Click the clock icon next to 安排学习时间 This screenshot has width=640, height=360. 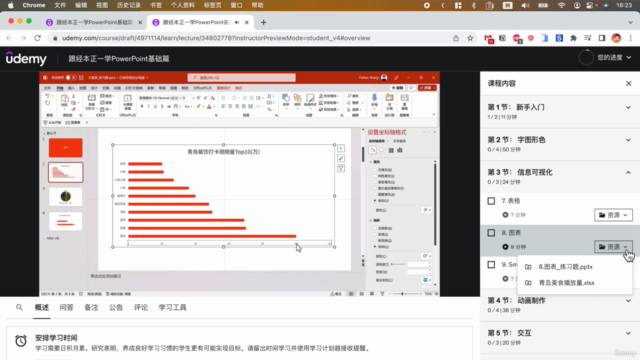coord(21,341)
